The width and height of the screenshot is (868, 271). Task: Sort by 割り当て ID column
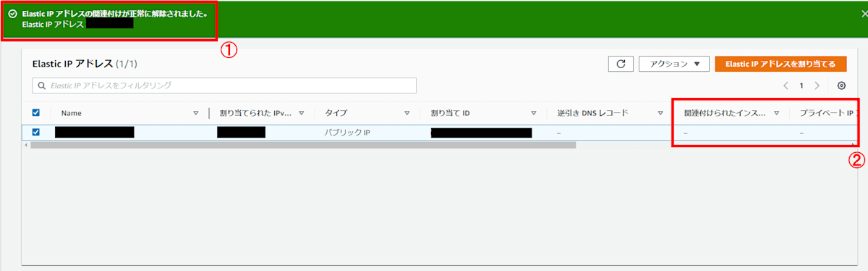pos(534,113)
